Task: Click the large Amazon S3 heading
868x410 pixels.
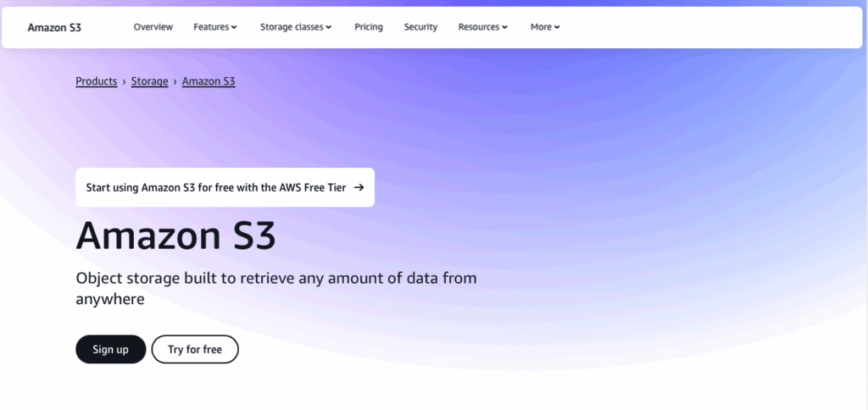Action: [175, 235]
